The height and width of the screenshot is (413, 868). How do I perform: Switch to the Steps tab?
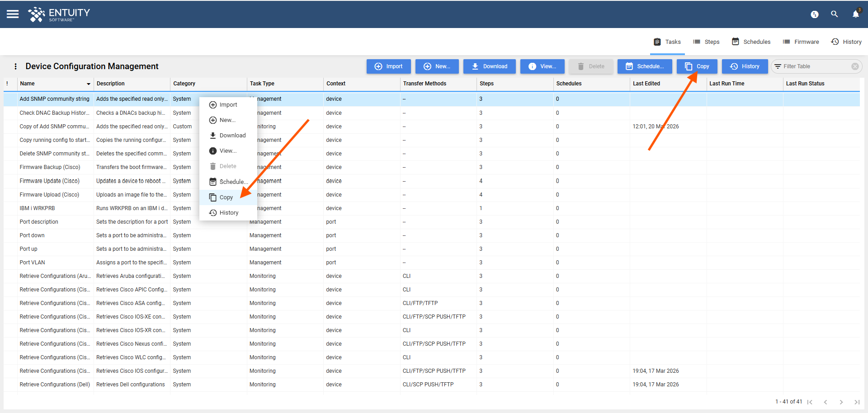point(706,42)
